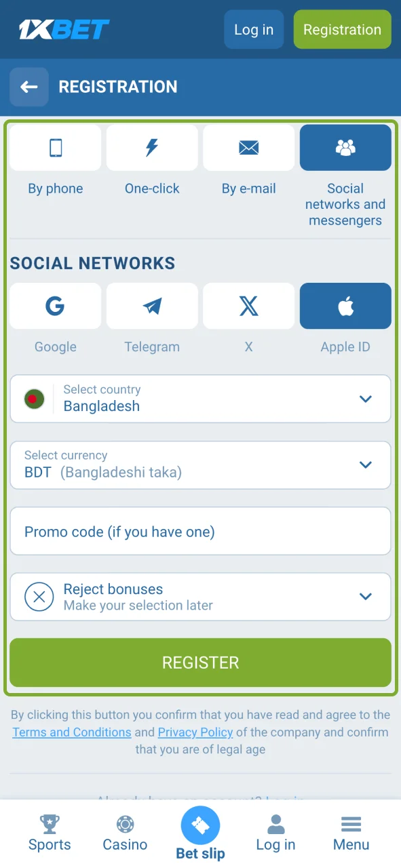This screenshot has height=868, width=401.
Task: Choose the By phone registration icon
Action: point(56,147)
